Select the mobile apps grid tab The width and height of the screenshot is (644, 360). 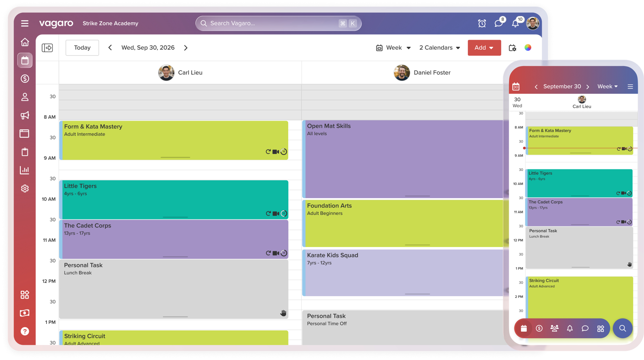601,328
